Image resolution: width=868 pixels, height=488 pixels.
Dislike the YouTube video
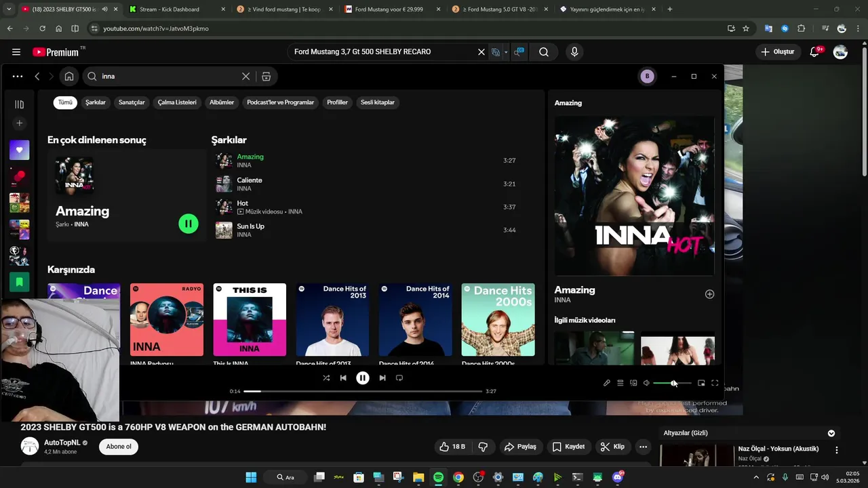[484, 447]
